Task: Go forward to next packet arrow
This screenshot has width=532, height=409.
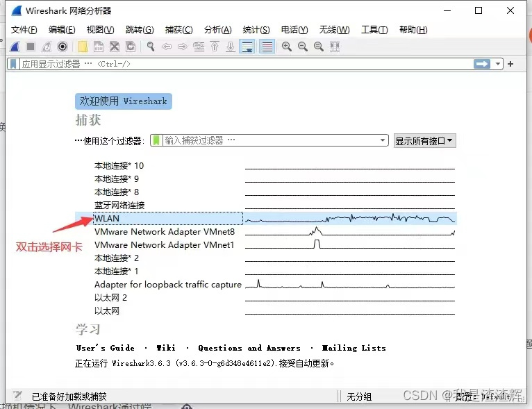Action: click(x=183, y=47)
